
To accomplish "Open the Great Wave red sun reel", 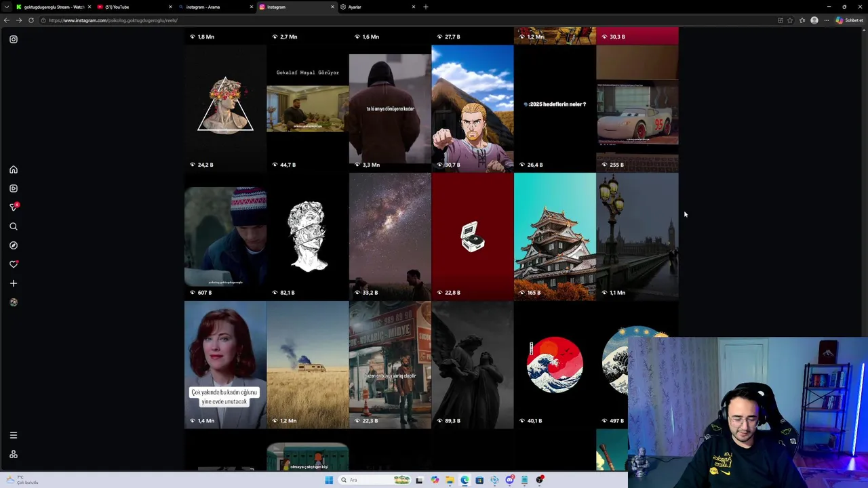I will (555, 365).
